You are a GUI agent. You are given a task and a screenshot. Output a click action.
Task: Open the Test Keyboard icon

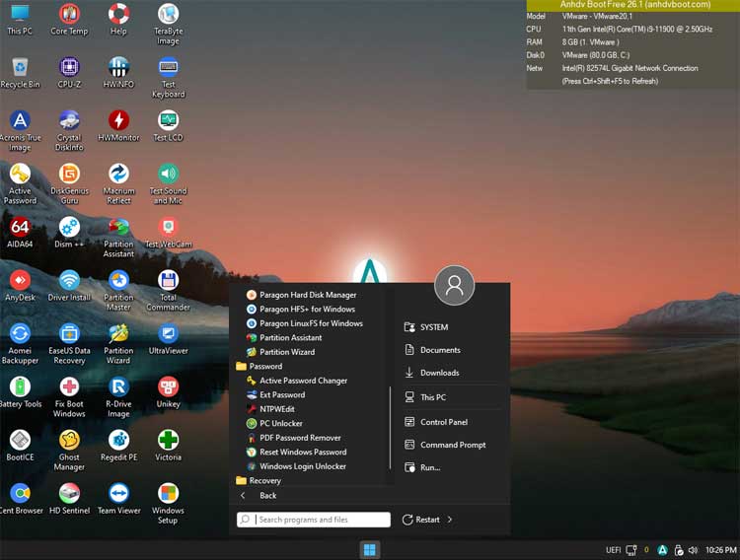[x=168, y=78]
